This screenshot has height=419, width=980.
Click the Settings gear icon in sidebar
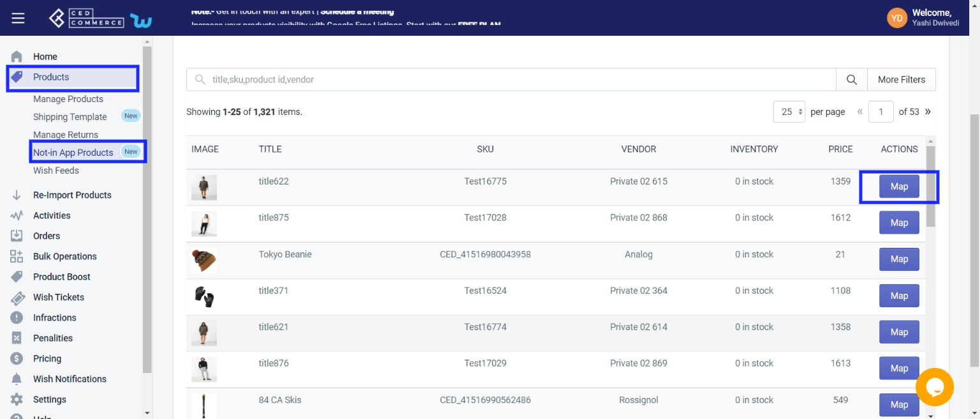(x=17, y=399)
